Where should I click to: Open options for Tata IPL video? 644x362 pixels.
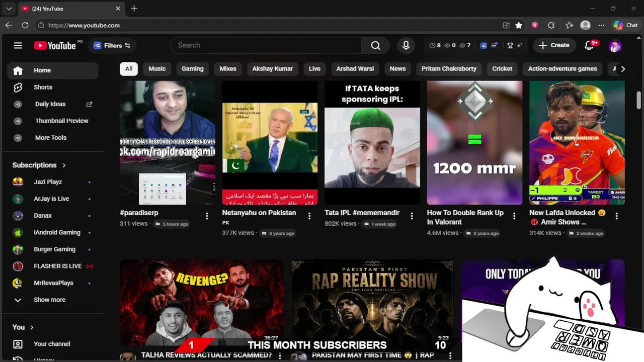click(x=412, y=216)
